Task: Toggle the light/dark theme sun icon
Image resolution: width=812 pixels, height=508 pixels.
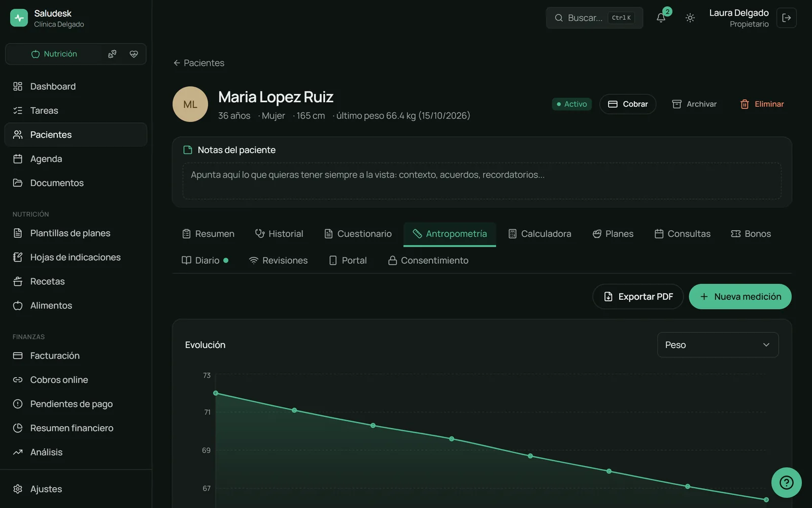Action: [690, 18]
